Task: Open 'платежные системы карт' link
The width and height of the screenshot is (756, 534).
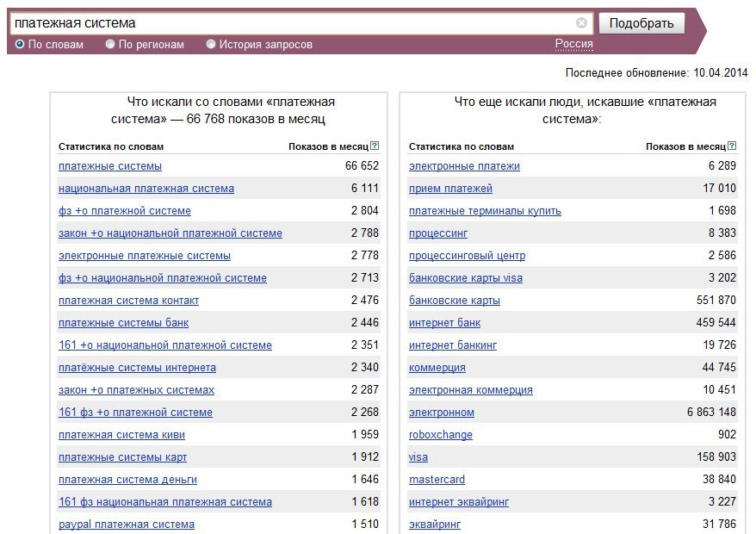Action: click(x=122, y=457)
